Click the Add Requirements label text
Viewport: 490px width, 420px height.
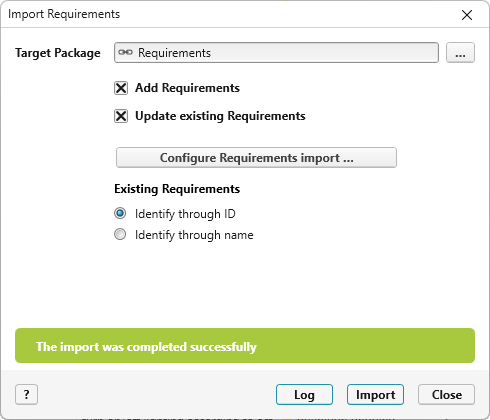click(x=187, y=88)
